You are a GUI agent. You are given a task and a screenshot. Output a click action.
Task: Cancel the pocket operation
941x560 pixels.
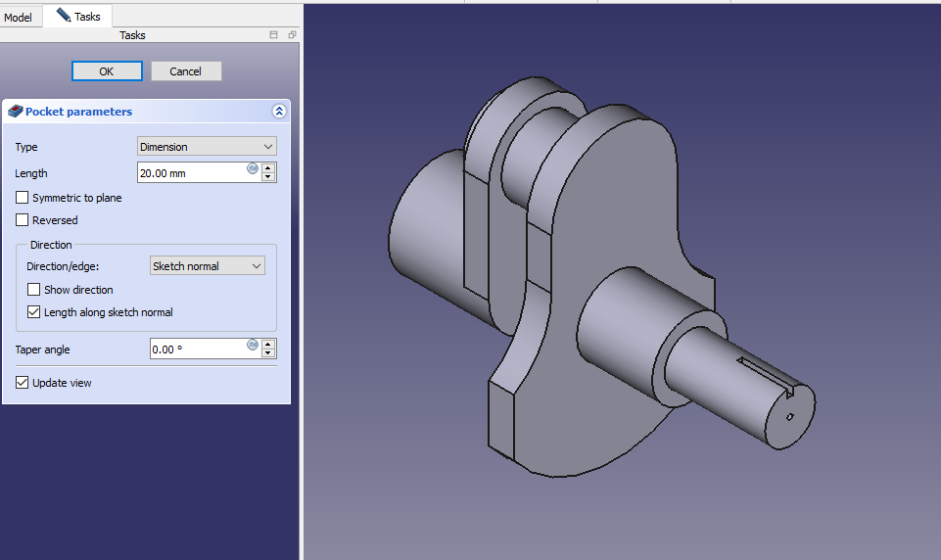point(186,71)
